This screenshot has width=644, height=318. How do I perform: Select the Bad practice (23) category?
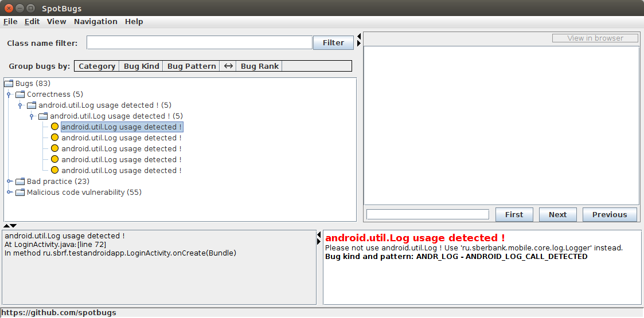pos(58,182)
